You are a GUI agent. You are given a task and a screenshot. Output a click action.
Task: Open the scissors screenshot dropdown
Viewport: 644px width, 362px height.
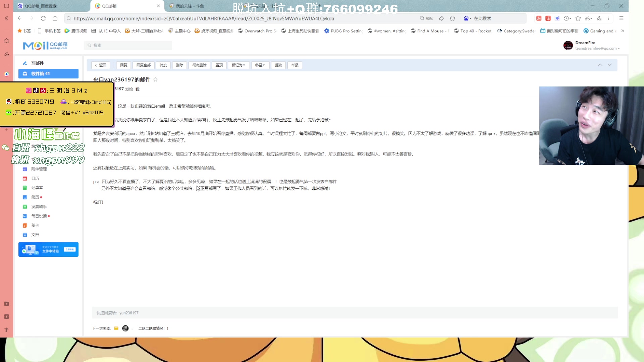point(589,18)
